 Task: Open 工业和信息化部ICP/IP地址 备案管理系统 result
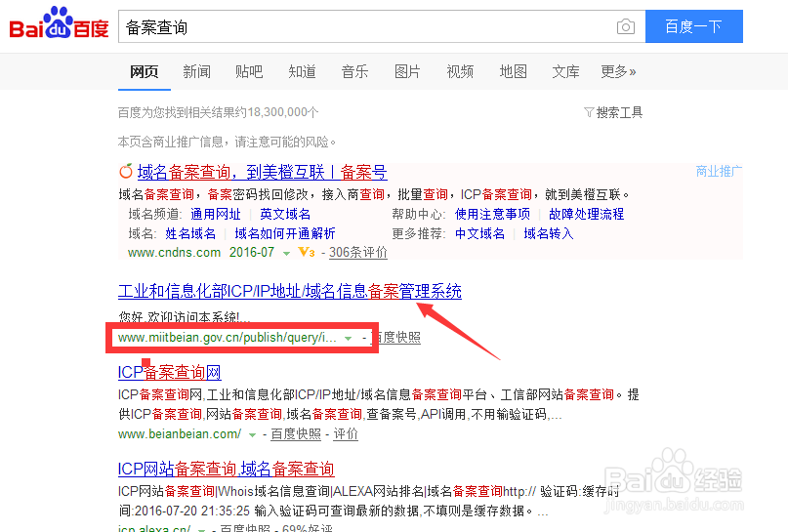tap(290, 291)
